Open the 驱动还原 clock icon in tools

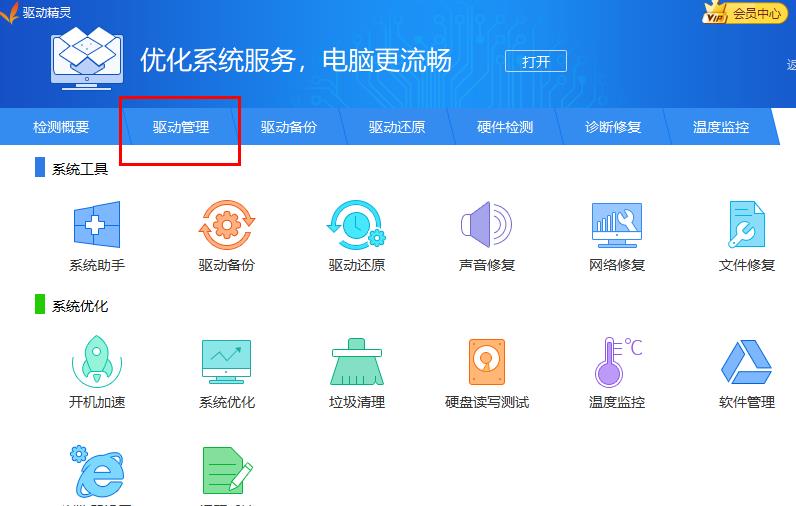point(356,224)
